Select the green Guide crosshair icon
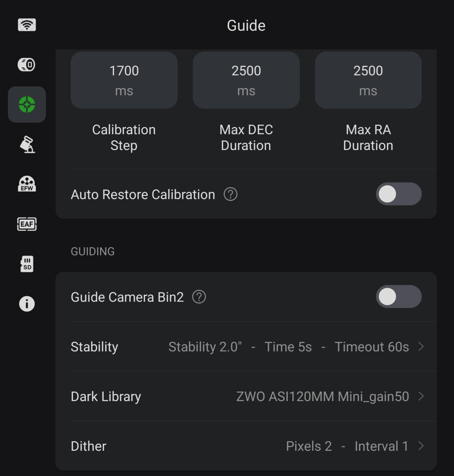 (x=27, y=104)
